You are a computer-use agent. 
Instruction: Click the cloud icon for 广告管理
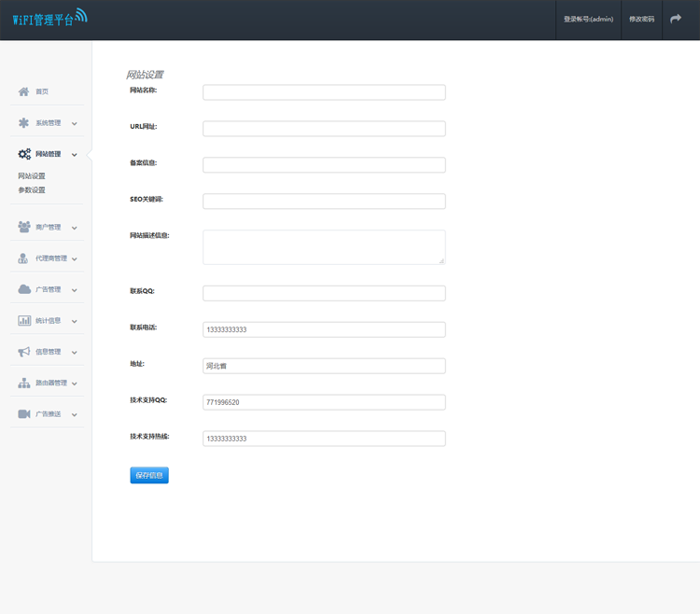pos(24,289)
